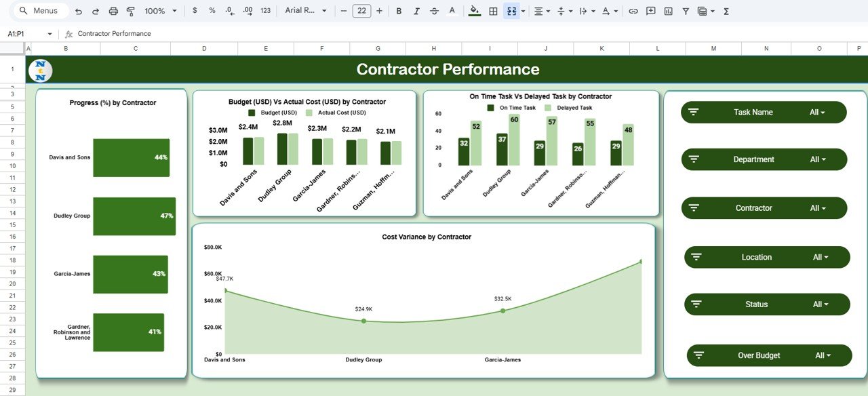Open the fill color swatch
This screenshot has height=396, width=868.
click(474, 11)
